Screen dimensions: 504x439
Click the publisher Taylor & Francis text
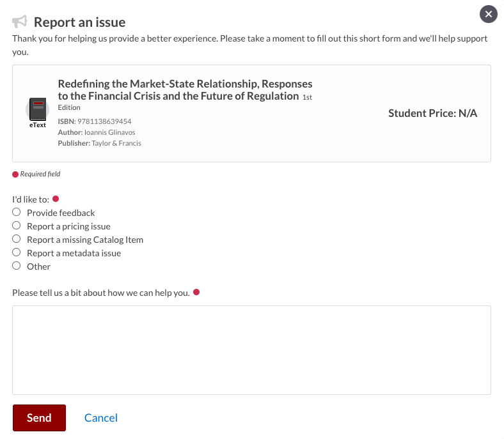pyautogui.click(x=116, y=143)
